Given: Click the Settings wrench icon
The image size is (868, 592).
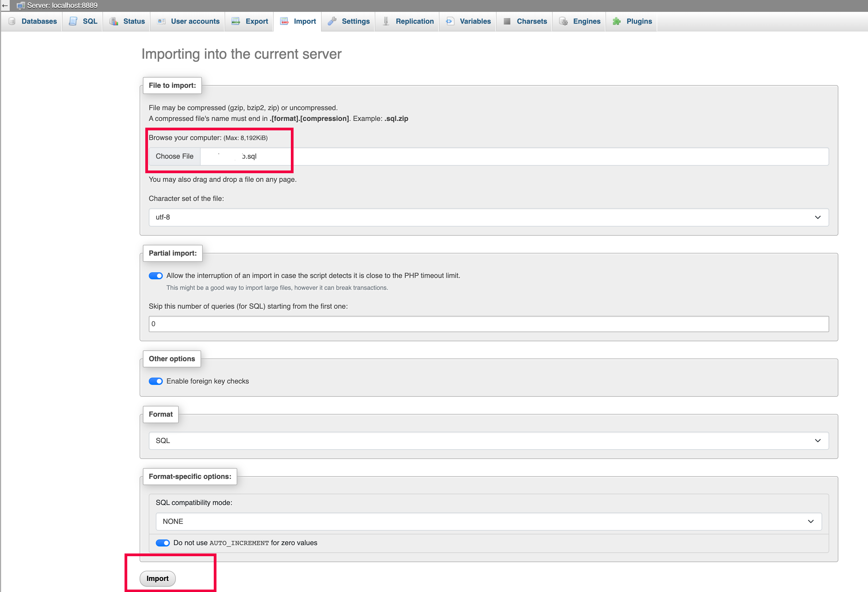Looking at the screenshot, I should [332, 21].
